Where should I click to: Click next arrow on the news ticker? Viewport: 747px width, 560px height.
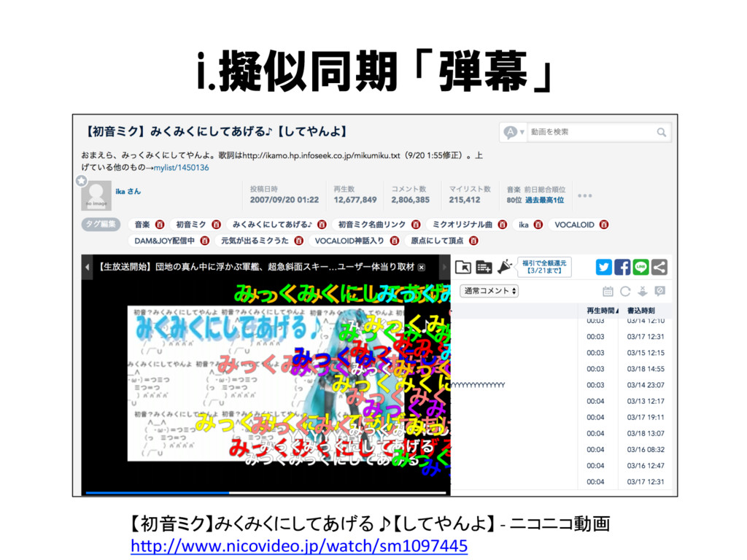[x=444, y=267]
